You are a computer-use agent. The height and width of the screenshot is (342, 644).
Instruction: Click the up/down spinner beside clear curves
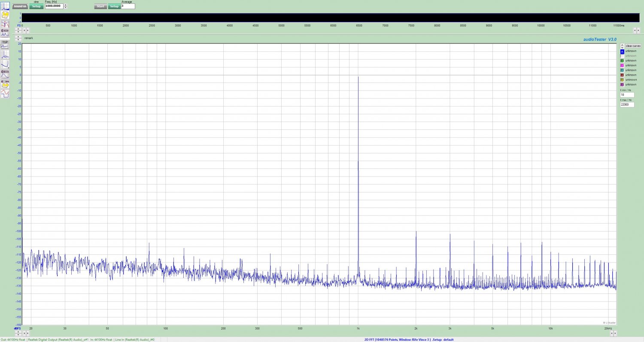pos(622,46)
